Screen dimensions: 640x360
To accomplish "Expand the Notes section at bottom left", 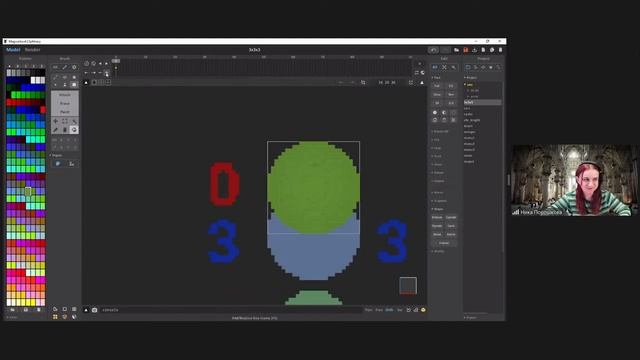I will tap(12, 317).
